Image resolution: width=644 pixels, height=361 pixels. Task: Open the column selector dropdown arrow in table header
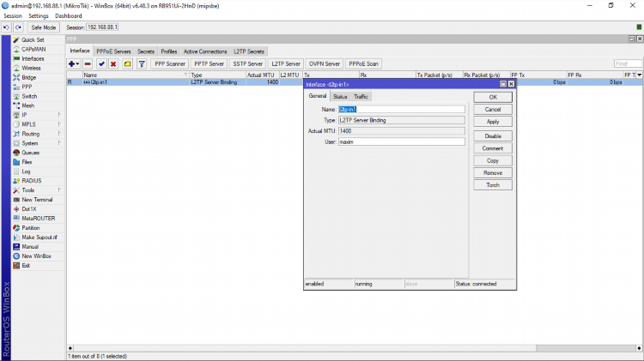click(x=639, y=75)
